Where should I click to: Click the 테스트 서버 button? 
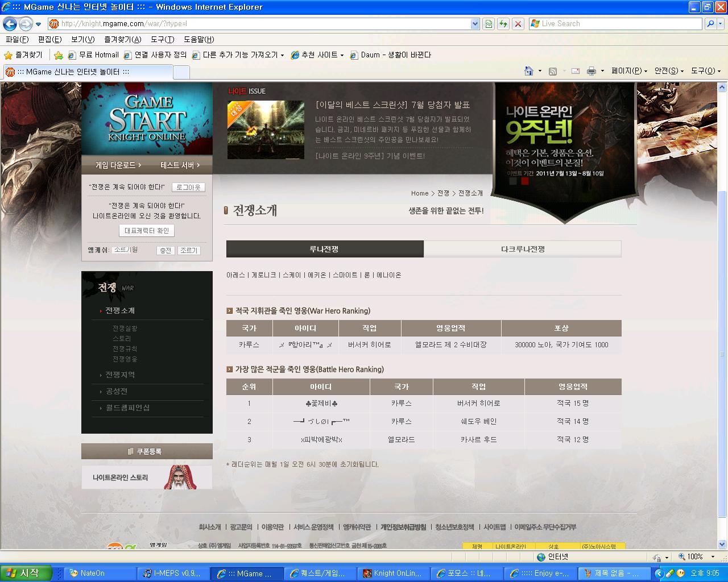[x=180, y=165]
